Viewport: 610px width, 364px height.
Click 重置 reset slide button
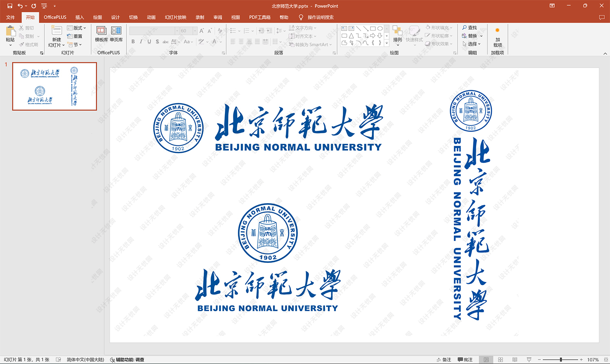coord(75,36)
